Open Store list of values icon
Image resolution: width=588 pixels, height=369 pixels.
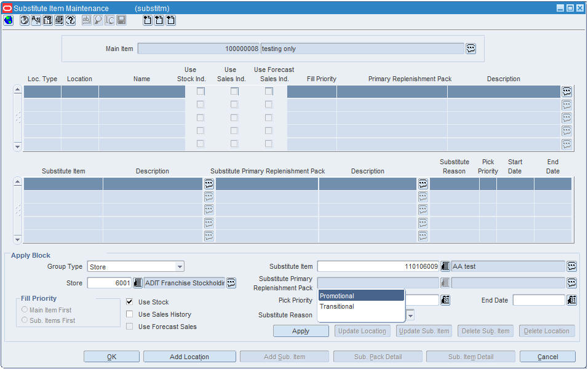(x=138, y=283)
